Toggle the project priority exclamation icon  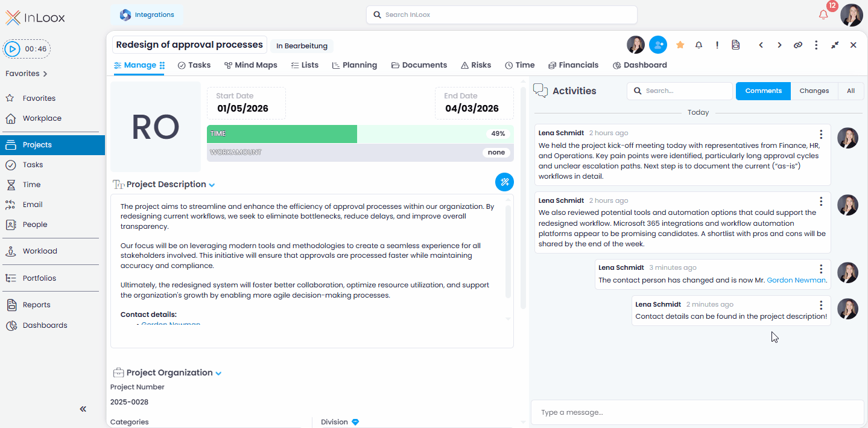point(717,45)
